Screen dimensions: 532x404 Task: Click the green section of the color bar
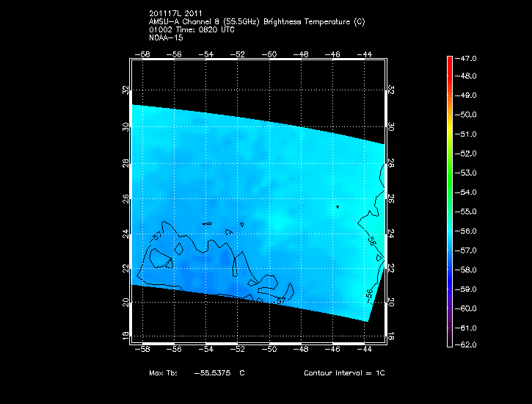tap(449, 173)
